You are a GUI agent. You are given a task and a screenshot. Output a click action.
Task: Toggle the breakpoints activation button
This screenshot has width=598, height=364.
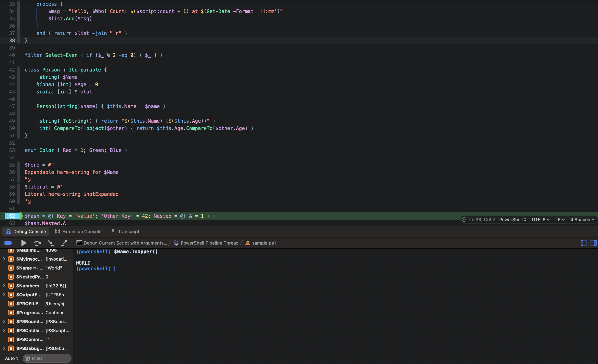click(x=8, y=243)
